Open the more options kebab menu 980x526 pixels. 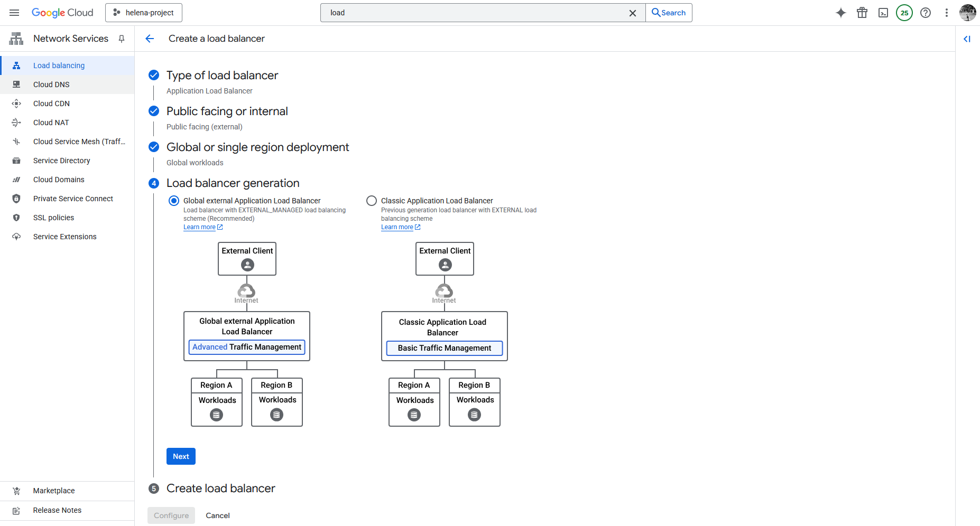tap(946, 13)
